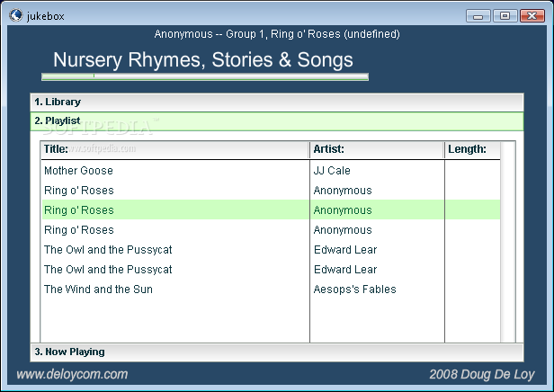Collapse the 2. Playlist accordion section

pos(277,121)
